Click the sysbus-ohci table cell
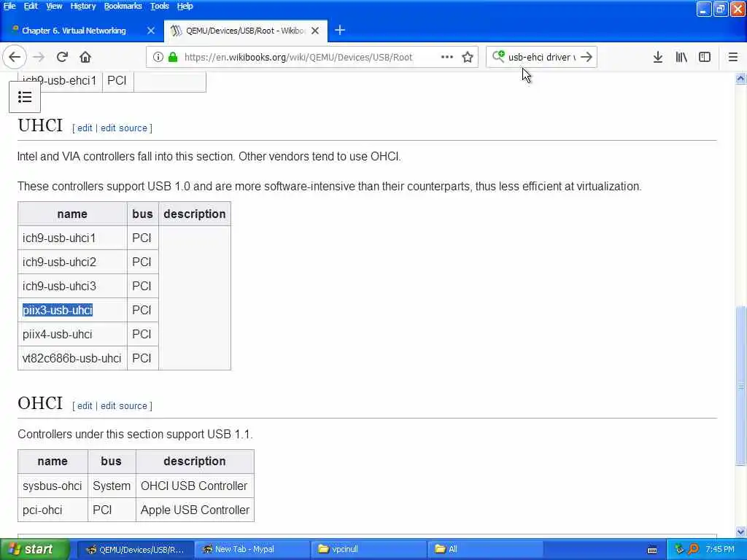This screenshot has height=560, width=747. 53,486
